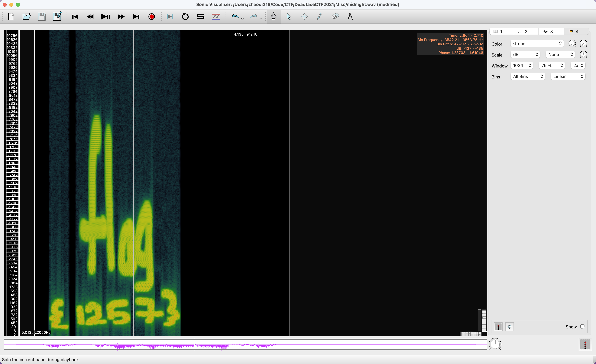
Task: Click the Record button
Action: click(x=152, y=17)
